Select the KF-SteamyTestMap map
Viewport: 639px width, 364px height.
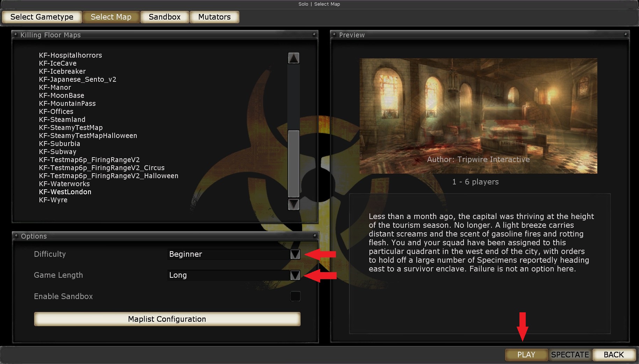(71, 128)
